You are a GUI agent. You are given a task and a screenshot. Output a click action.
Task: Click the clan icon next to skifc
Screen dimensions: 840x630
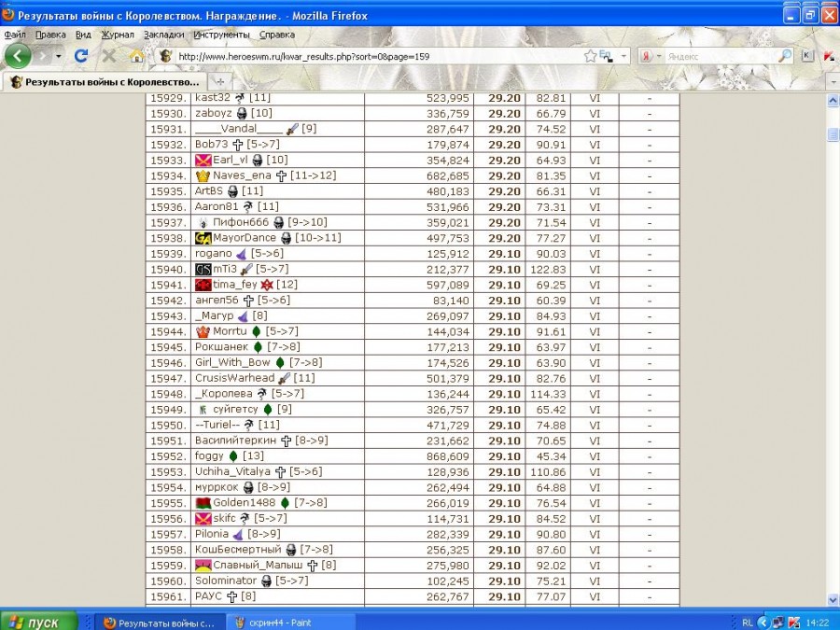pos(203,519)
